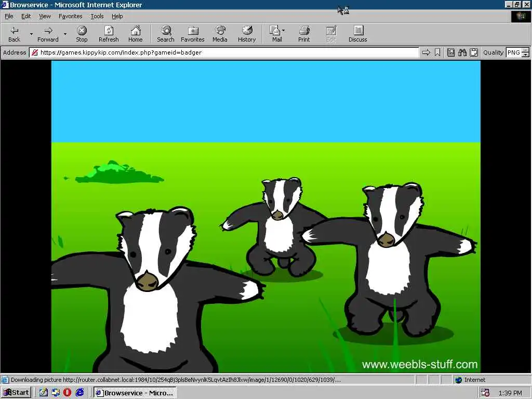Screen dimensions: 532x399
Task: Click the clipboard icon in address toolbar
Action: click(474, 52)
